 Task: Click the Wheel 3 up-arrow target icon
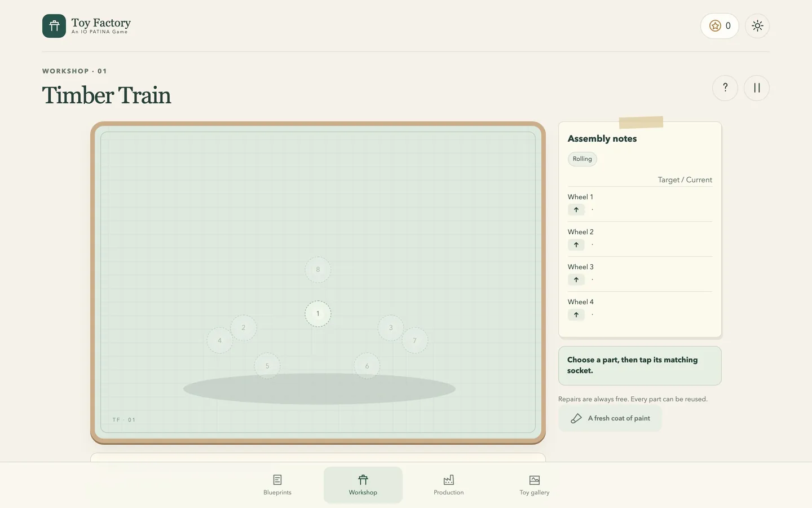click(x=576, y=280)
